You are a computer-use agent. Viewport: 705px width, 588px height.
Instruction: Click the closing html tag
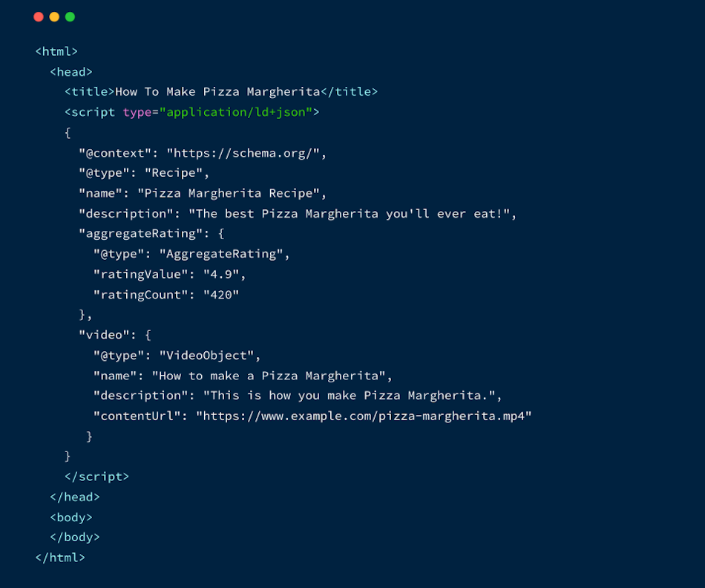tap(60, 558)
